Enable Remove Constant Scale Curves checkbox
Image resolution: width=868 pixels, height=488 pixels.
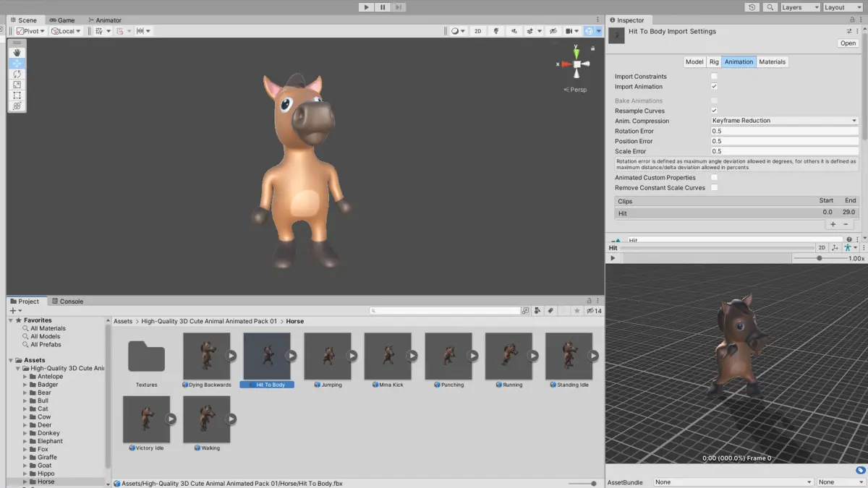tap(714, 187)
